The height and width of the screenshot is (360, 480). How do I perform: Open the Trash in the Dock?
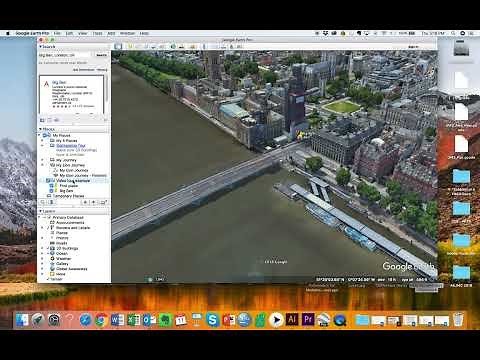pyautogui.click(x=459, y=320)
